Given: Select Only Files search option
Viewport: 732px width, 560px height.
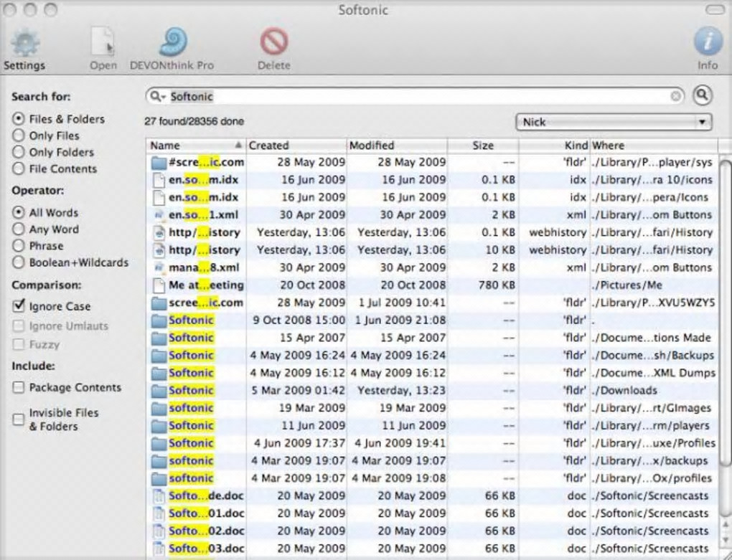Looking at the screenshot, I should (18, 136).
